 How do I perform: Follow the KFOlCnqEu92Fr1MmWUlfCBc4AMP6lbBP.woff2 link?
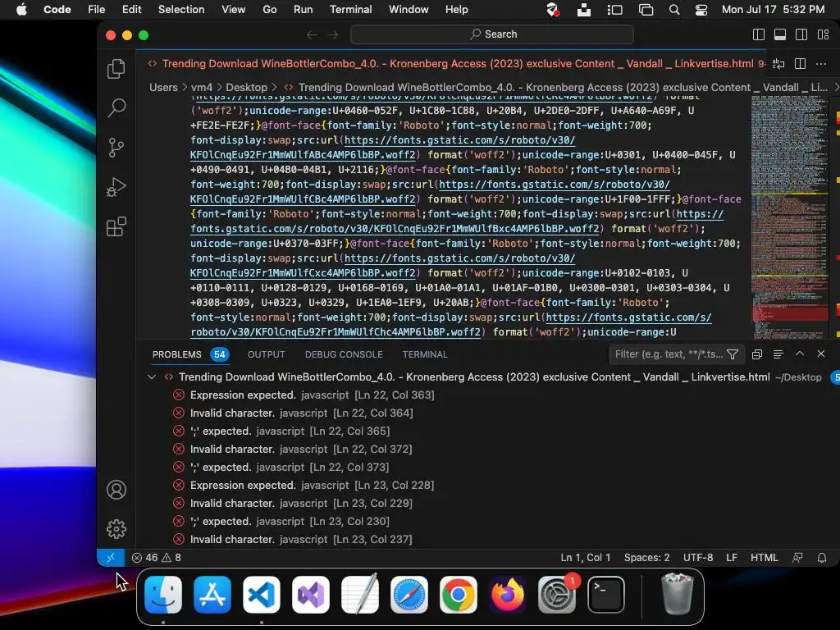coord(304,199)
